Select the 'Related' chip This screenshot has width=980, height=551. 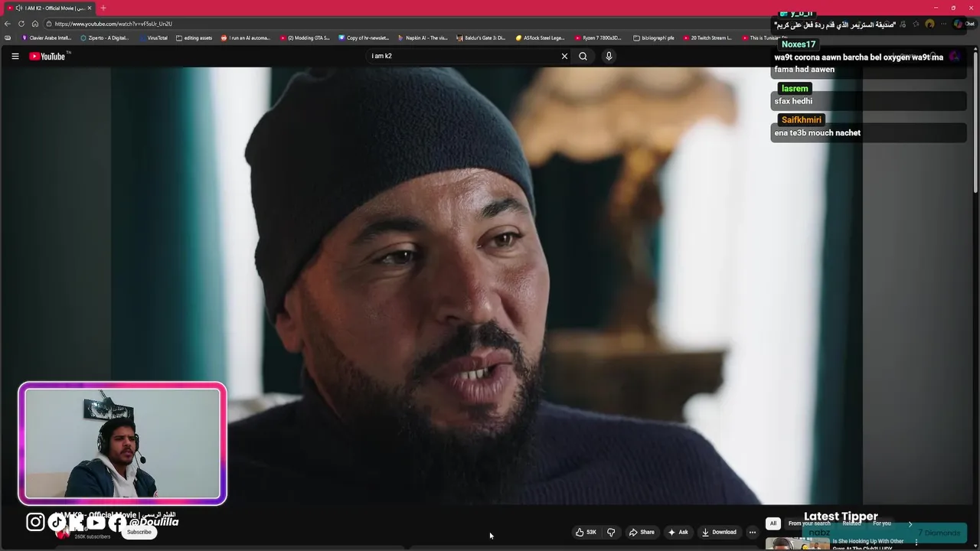click(x=851, y=523)
